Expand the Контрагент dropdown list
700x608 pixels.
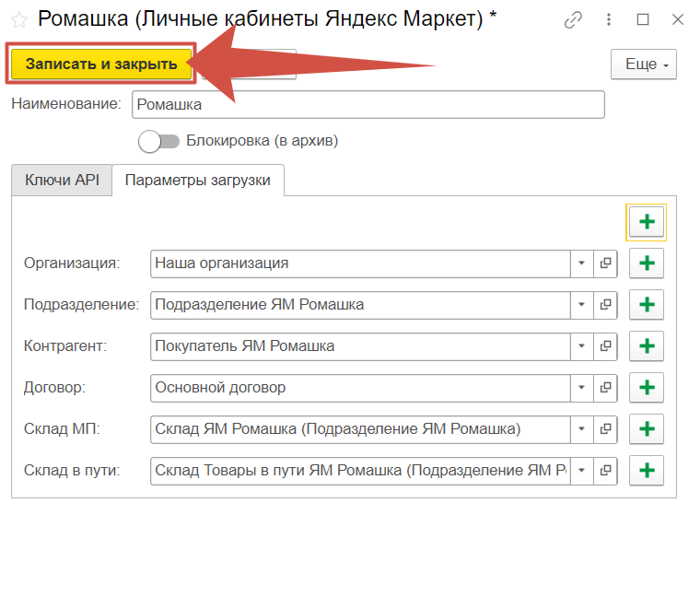pos(581,346)
